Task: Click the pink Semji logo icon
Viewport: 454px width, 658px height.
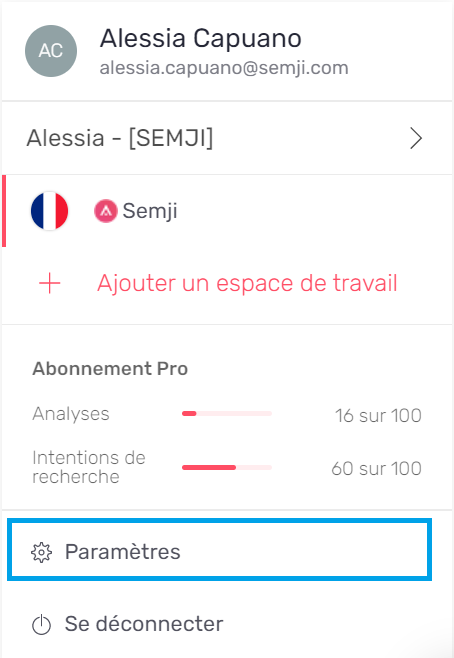Action: pos(105,211)
